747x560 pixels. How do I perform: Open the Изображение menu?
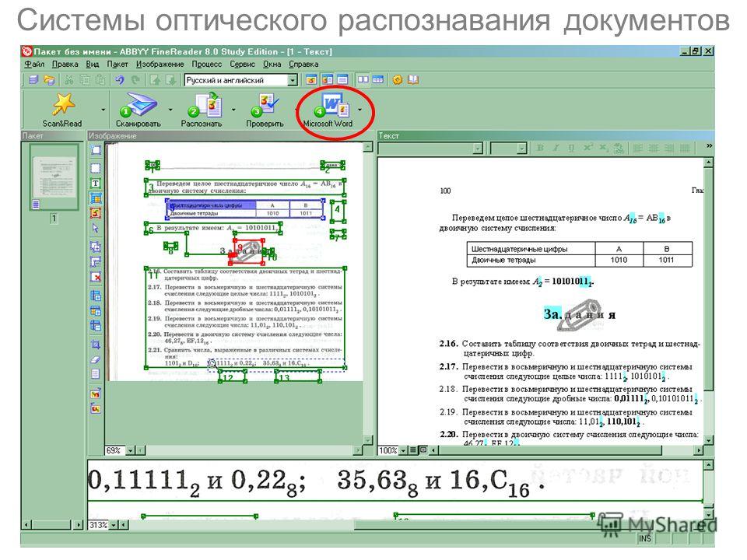point(160,65)
